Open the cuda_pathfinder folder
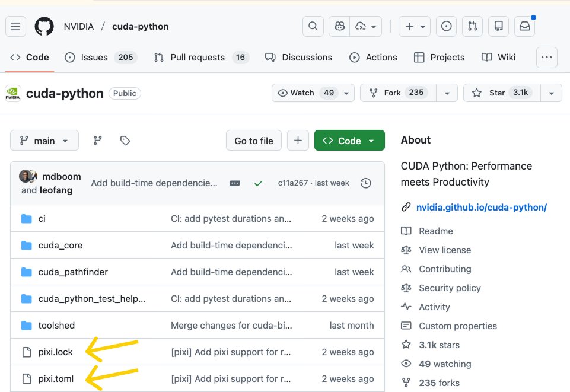 [x=73, y=272]
